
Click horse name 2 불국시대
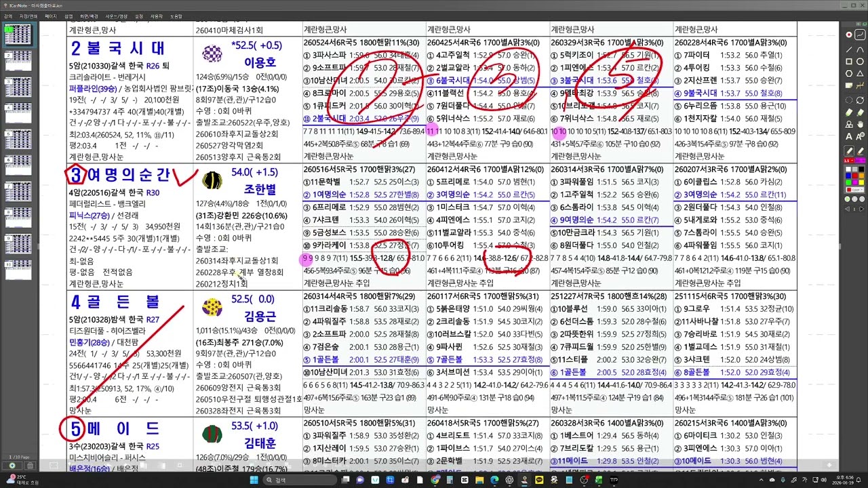pos(117,48)
